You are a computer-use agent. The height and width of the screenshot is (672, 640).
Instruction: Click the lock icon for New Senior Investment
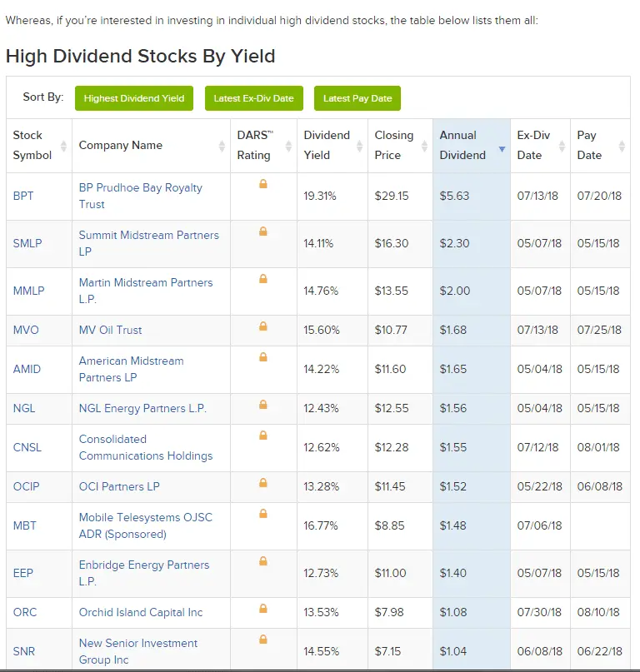point(263,640)
